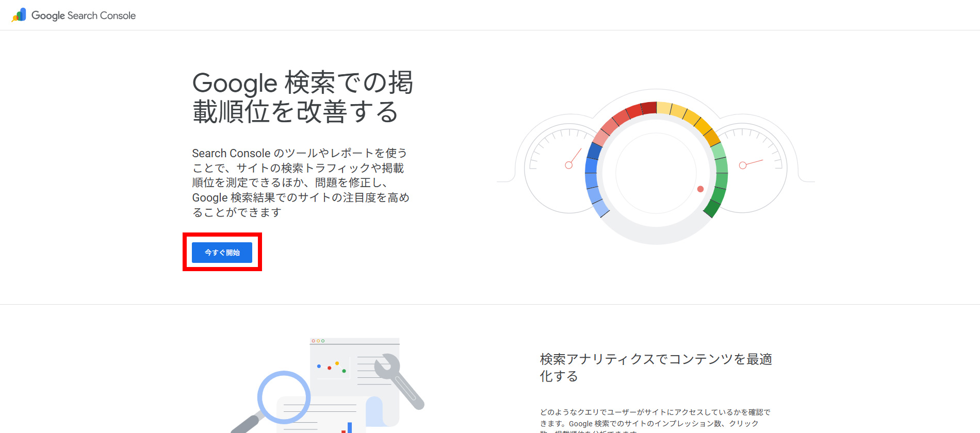Click the 今すぐ開始 button

click(222, 253)
